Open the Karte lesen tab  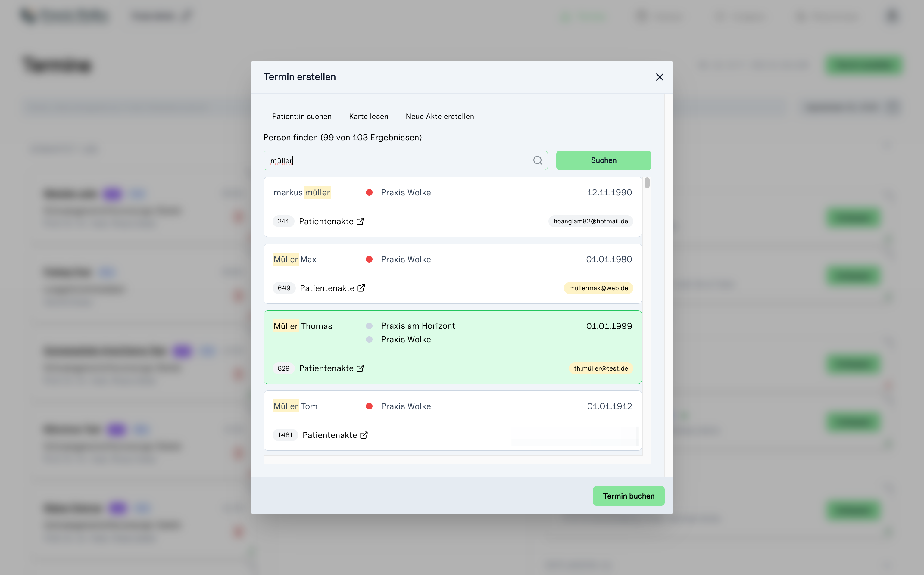369,117
